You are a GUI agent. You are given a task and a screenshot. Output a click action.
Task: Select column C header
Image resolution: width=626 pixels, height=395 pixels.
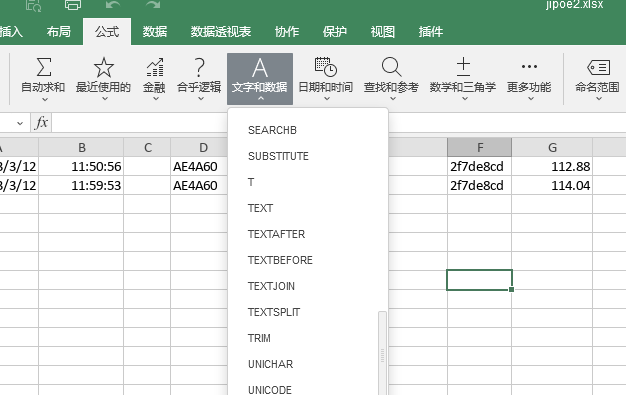coord(147,147)
